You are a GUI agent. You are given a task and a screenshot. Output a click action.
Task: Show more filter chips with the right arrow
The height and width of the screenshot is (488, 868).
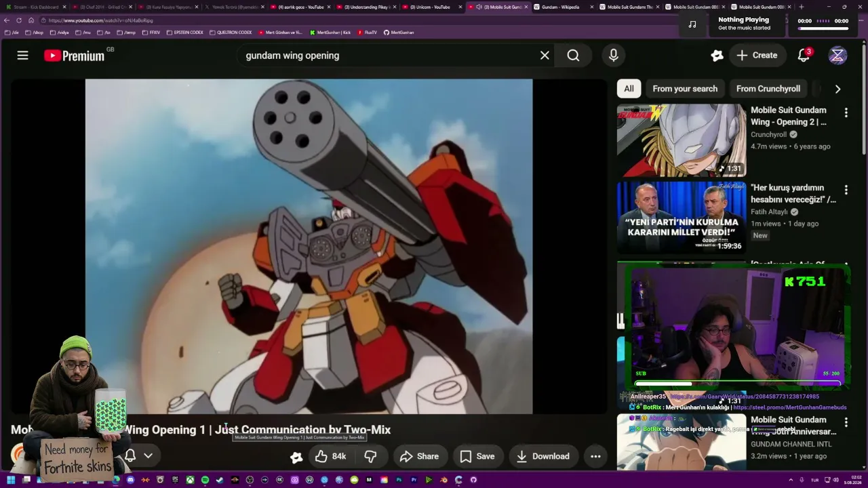pyautogui.click(x=837, y=89)
